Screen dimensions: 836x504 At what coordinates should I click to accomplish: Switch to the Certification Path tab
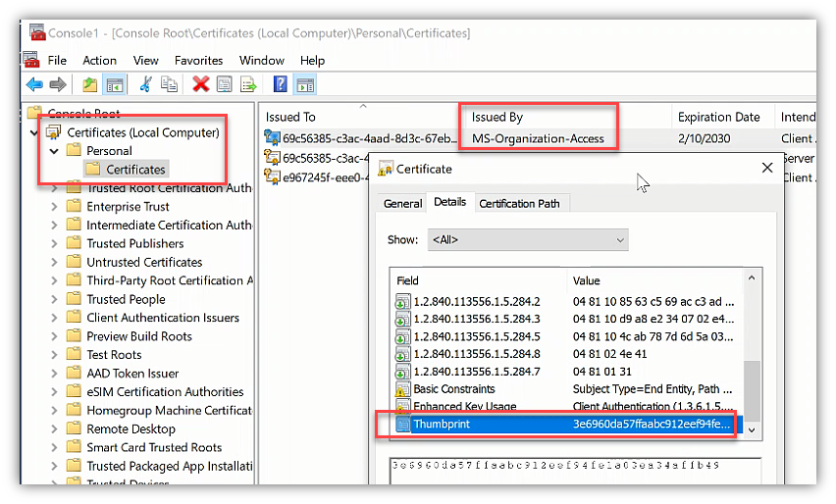click(519, 204)
